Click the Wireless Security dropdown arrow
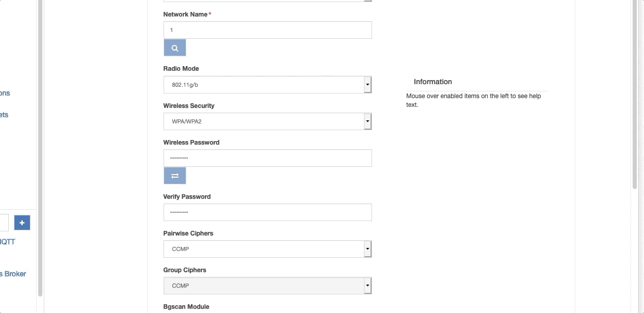The height and width of the screenshot is (313, 644). tap(367, 121)
